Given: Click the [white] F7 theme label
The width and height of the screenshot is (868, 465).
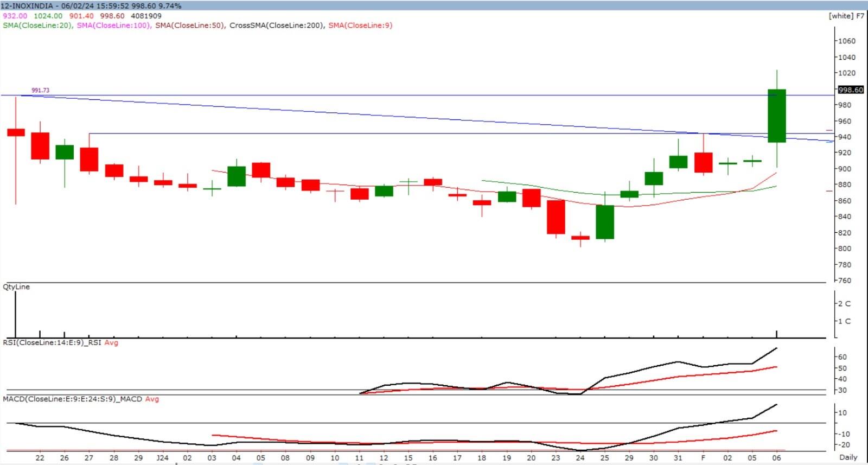Looking at the screenshot, I should click(846, 16).
